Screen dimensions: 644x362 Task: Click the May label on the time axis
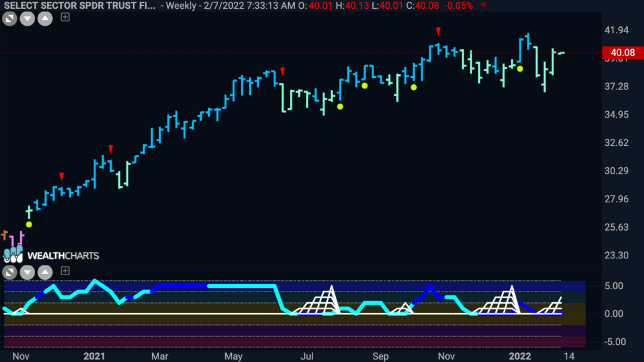tap(233, 356)
